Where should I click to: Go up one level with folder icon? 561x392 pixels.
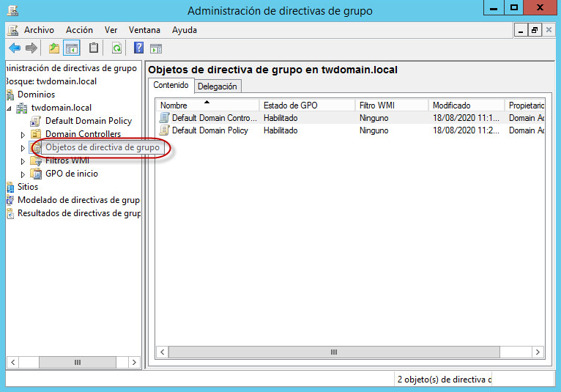[x=53, y=48]
